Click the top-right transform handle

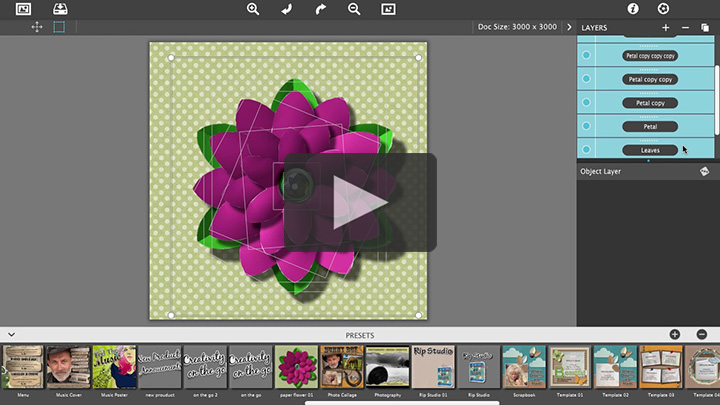(418, 58)
